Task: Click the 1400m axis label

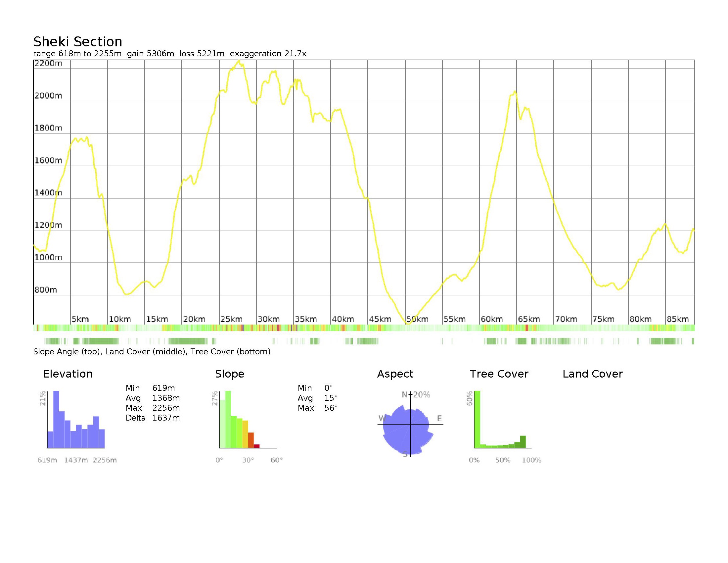Action: coord(48,193)
